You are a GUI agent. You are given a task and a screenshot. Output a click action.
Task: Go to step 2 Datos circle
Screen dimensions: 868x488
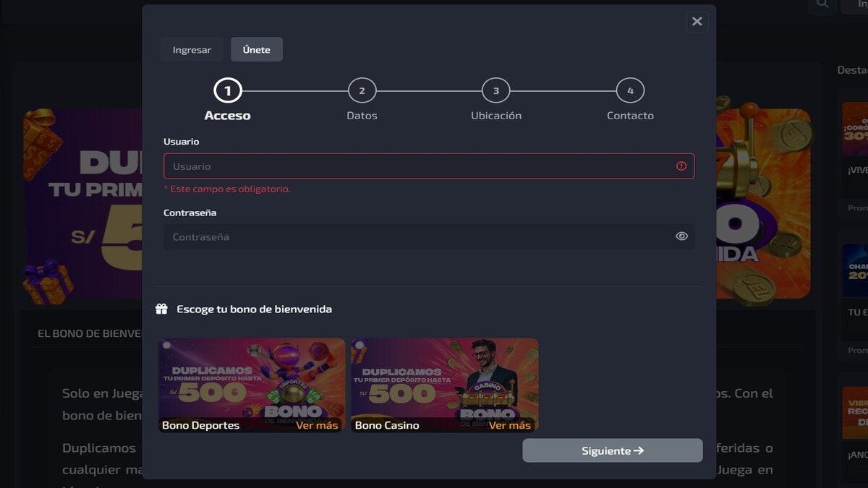coord(362,91)
